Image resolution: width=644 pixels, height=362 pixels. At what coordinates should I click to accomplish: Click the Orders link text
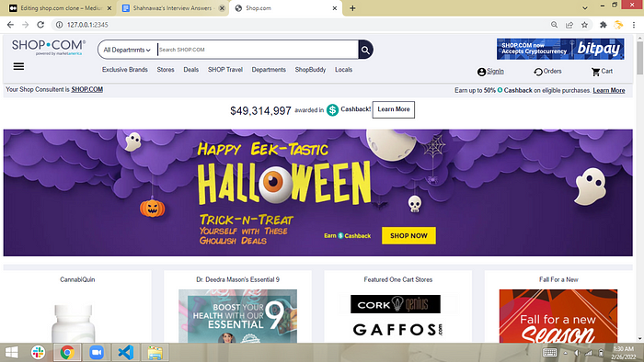552,71
